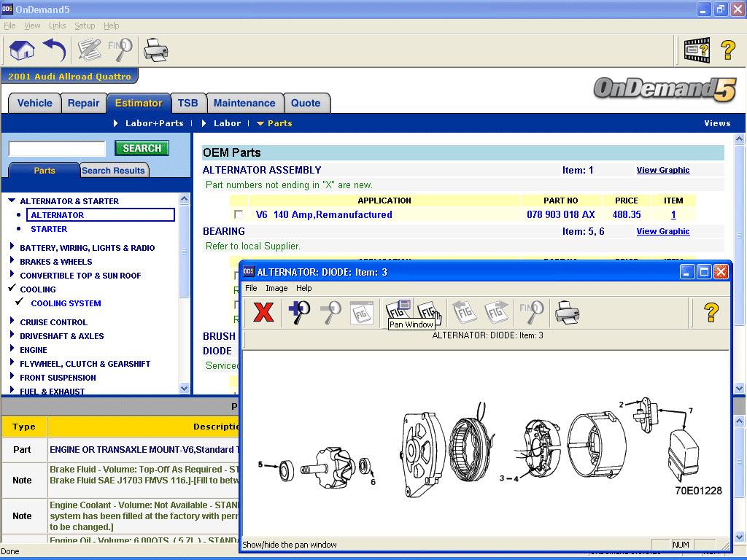Expand FLYWHEEL, CLUTCH & GEARSHIFT
This screenshot has height=560, width=747.
(12, 362)
